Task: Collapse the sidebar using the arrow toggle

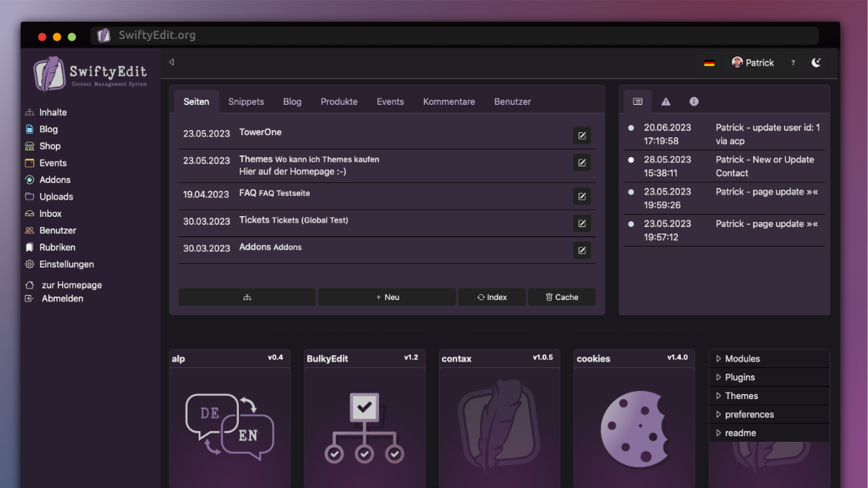Action: coord(171,62)
